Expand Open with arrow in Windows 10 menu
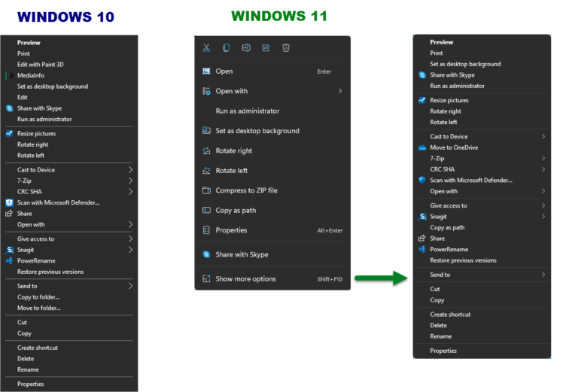Viewport: 578px width, 392px height. [x=130, y=224]
